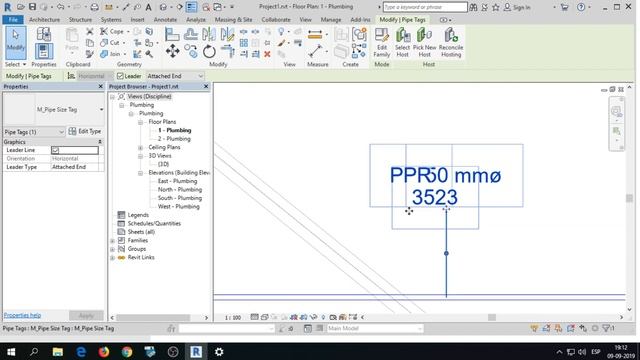
Task: Click the Print icon in quick access toolbar
Action: click(x=94, y=7)
